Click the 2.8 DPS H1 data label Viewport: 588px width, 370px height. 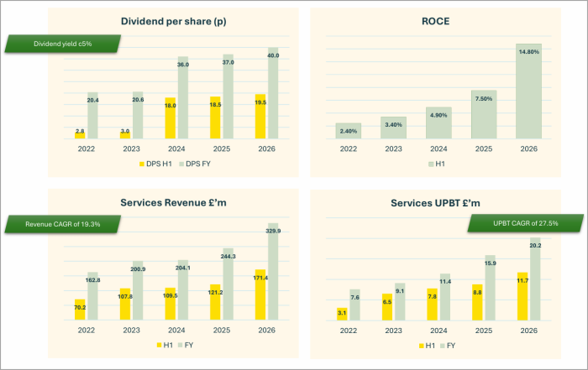coord(80,132)
